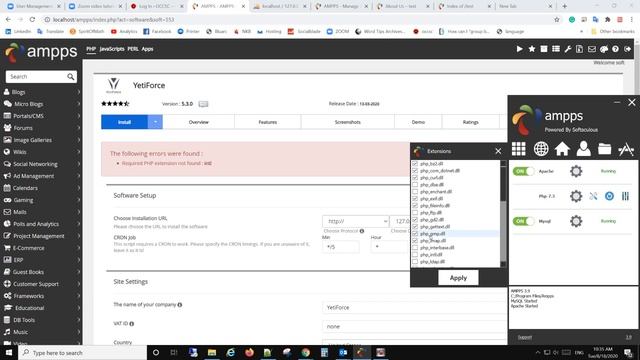Viewport: 640px width, 360px height.
Task: Click the Apply button in Extensions
Action: 458,278
